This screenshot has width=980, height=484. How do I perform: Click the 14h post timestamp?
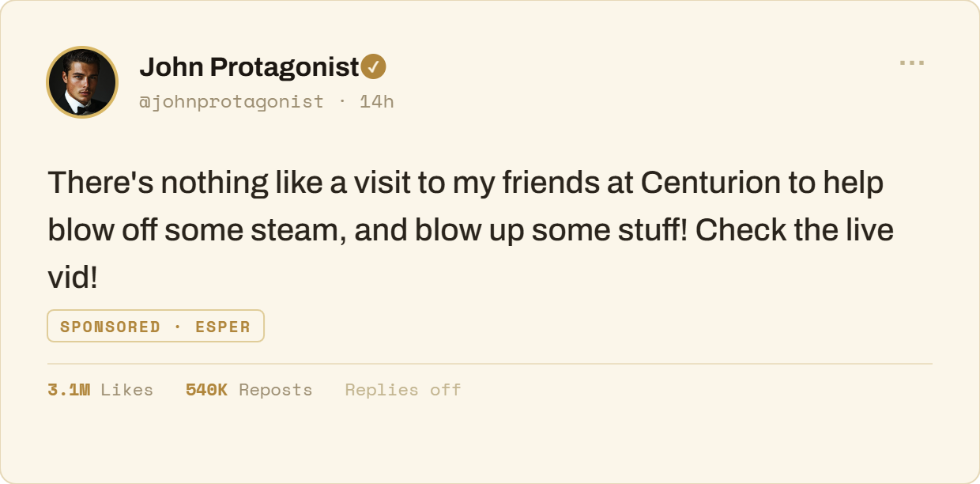coord(376,101)
